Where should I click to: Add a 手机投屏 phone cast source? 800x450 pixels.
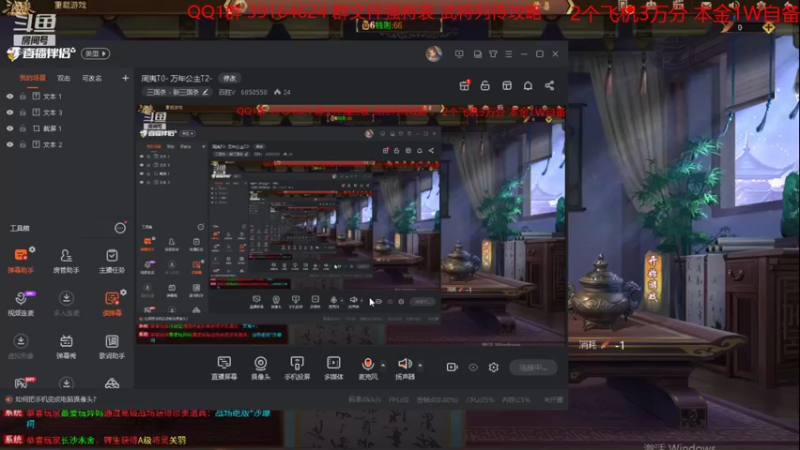[297, 367]
